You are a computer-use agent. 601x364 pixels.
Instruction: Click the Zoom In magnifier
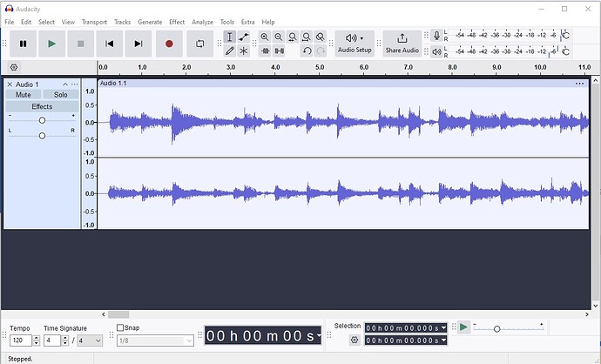coord(265,37)
